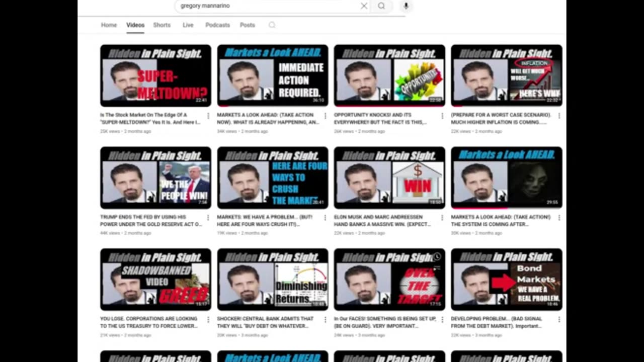Viewport: 644px width, 362px height.
Task: Play the 'SHADOWBANNED VIDEO GREED' thumbnail
Action: click(x=155, y=280)
